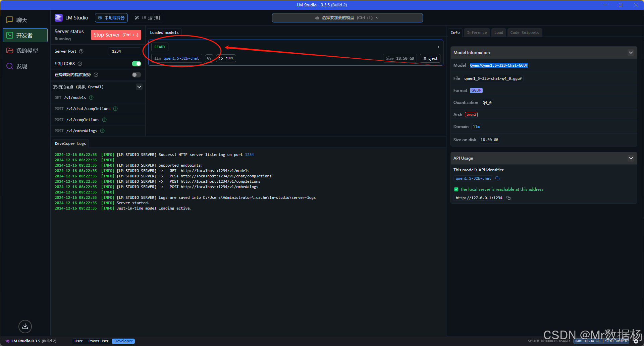Toggle the 启用 CORS switch
The image size is (644, 346).
click(x=137, y=64)
